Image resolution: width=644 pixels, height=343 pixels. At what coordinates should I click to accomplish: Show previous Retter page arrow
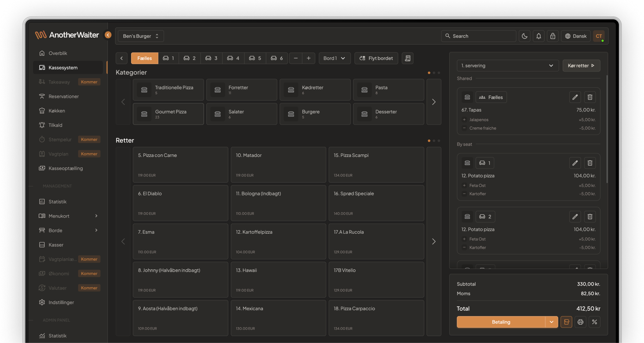click(123, 241)
